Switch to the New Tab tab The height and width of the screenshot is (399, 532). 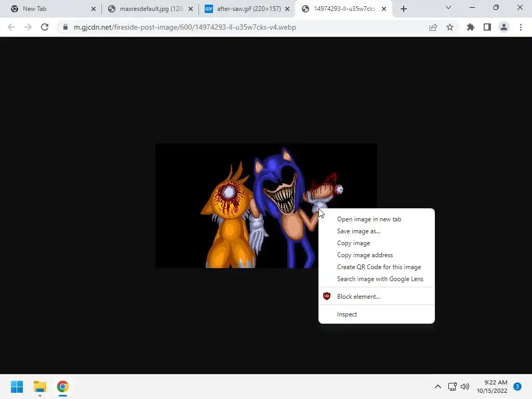[51, 9]
